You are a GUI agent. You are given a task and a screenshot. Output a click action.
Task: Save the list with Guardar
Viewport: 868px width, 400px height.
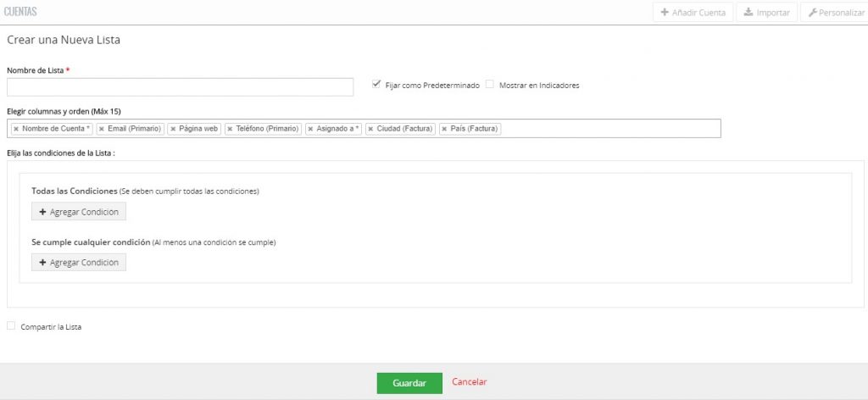409,383
